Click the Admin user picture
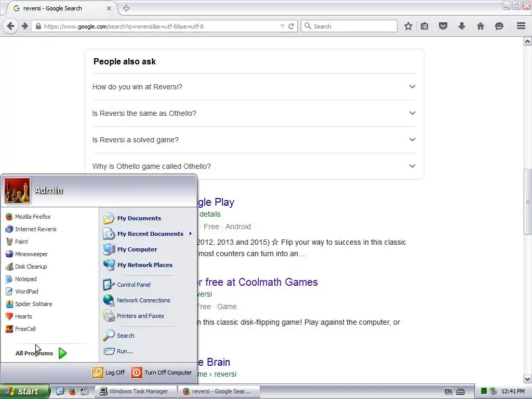This screenshot has width=532, height=399. coord(17,191)
